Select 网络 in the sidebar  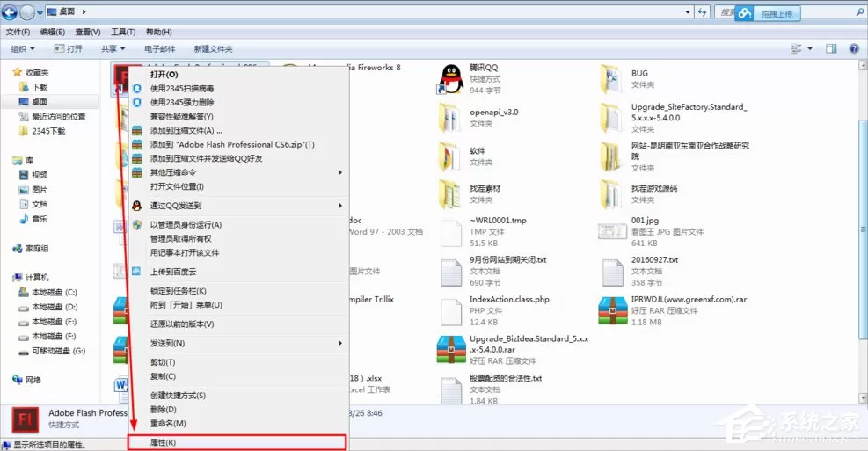(x=27, y=380)
